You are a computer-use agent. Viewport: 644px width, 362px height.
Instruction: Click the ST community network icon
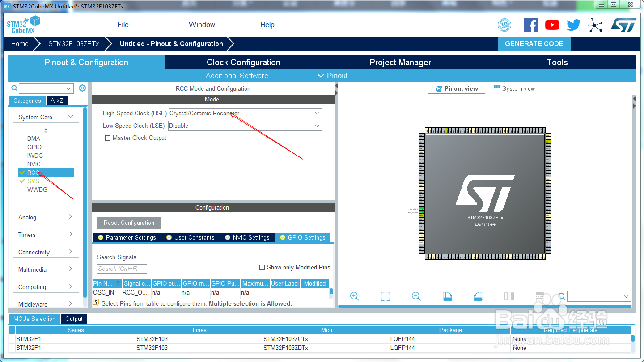pos(595,25)
